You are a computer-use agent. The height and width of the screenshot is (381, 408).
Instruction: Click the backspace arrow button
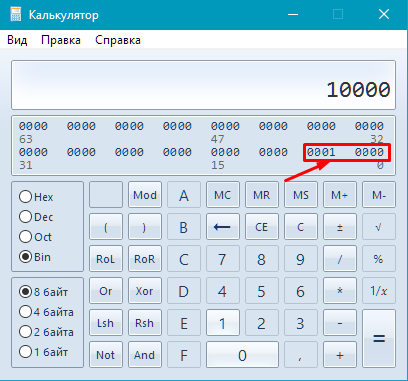(223, 227)
